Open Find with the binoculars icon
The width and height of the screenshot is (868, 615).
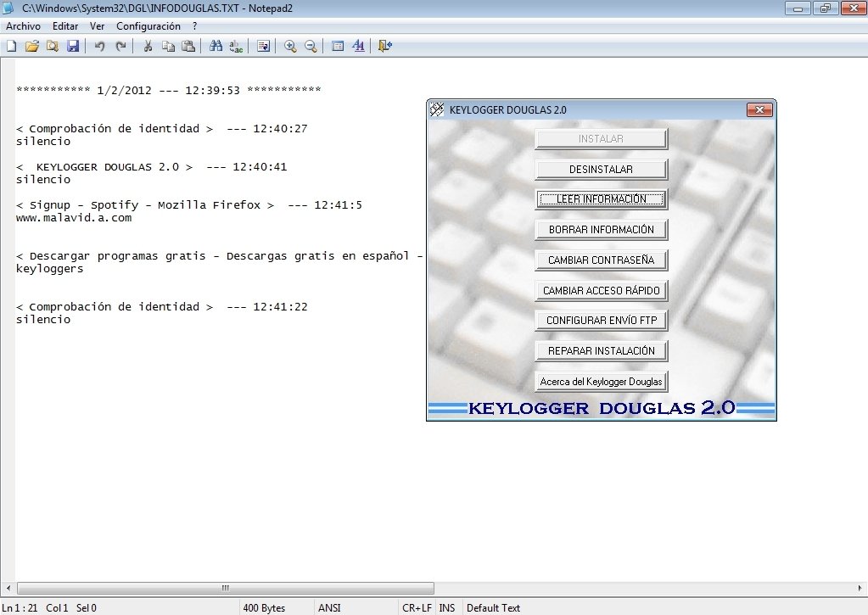point(216,47)
